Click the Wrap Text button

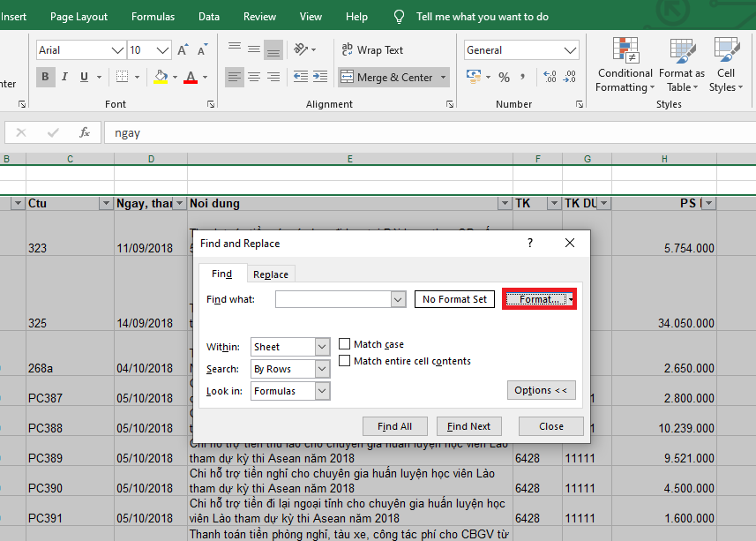371,50
